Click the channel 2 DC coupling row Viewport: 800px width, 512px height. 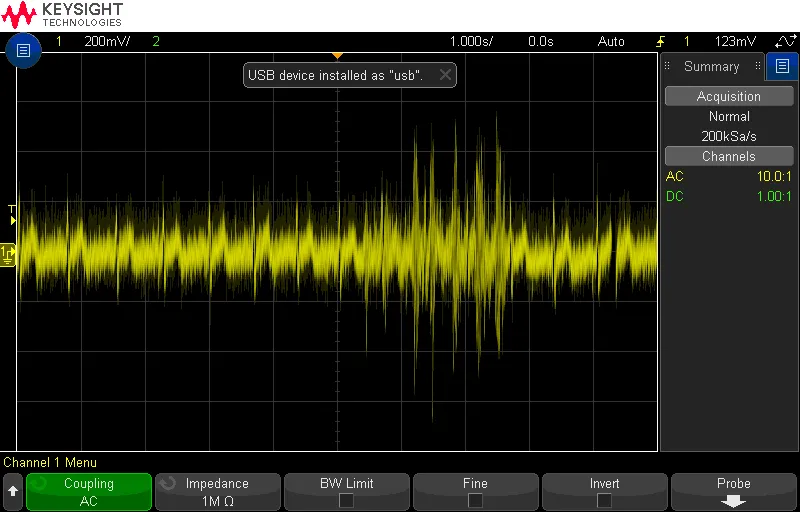[729, 196]
